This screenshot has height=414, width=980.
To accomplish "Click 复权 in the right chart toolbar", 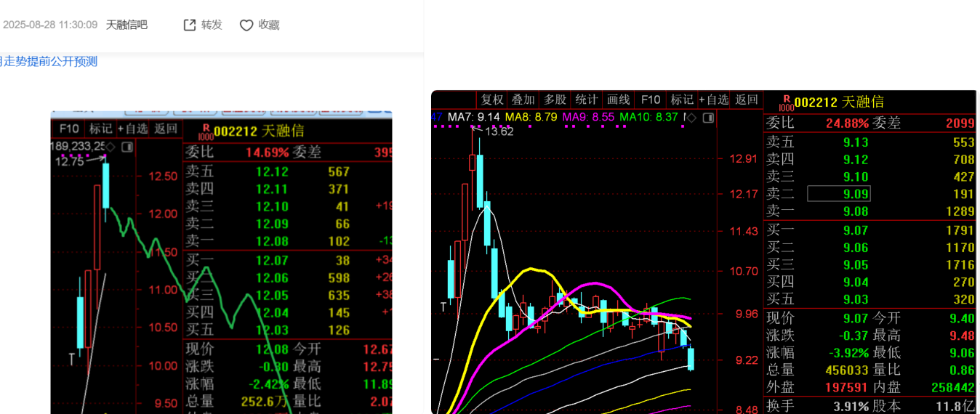I will point(492,100).
